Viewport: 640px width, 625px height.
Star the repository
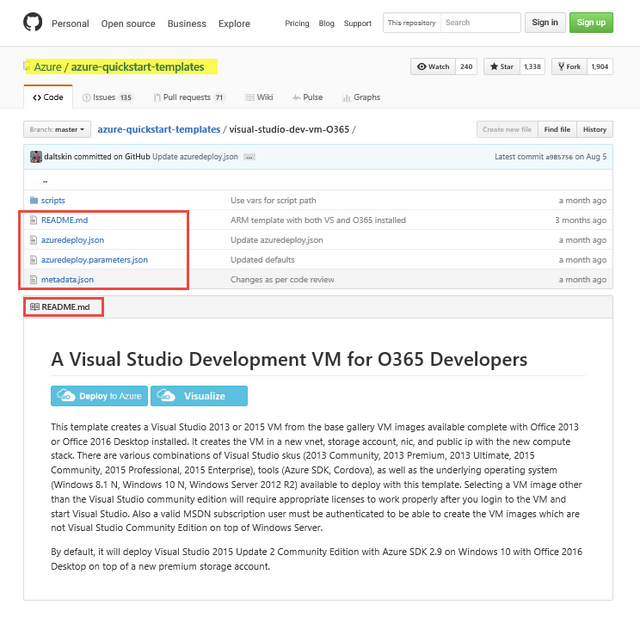click(502, 67)
